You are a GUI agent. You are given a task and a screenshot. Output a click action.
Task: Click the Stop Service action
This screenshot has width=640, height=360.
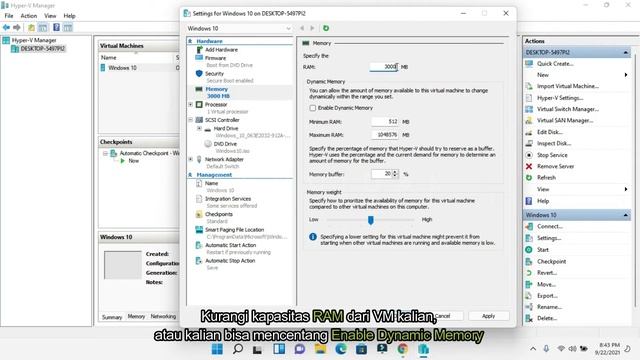[x=552, y=155]
